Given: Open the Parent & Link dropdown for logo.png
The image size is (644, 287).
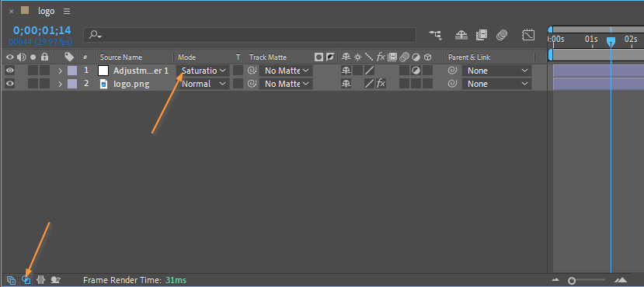Looking at the screenshot, I should (497, 84).
